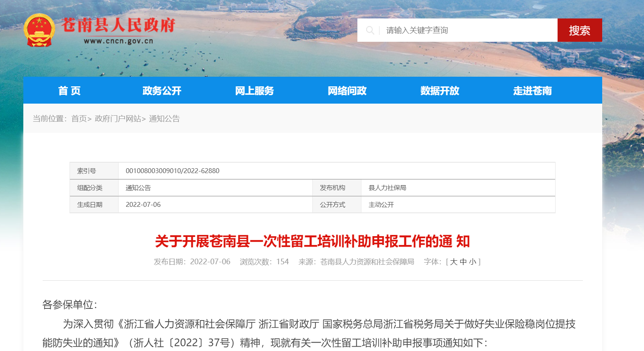644x351 pixels.
Task: Click the 苍南县人民政府 site title
Action: 118,25
